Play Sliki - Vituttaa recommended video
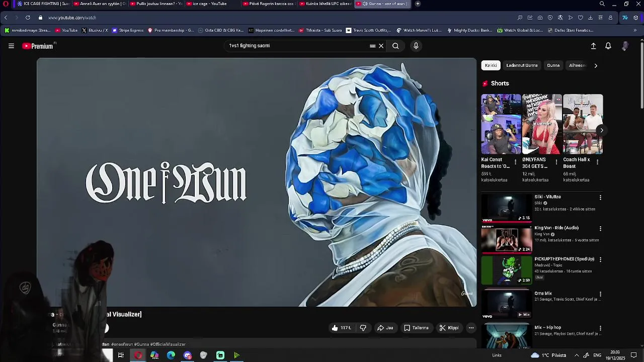 click(507, 208)
